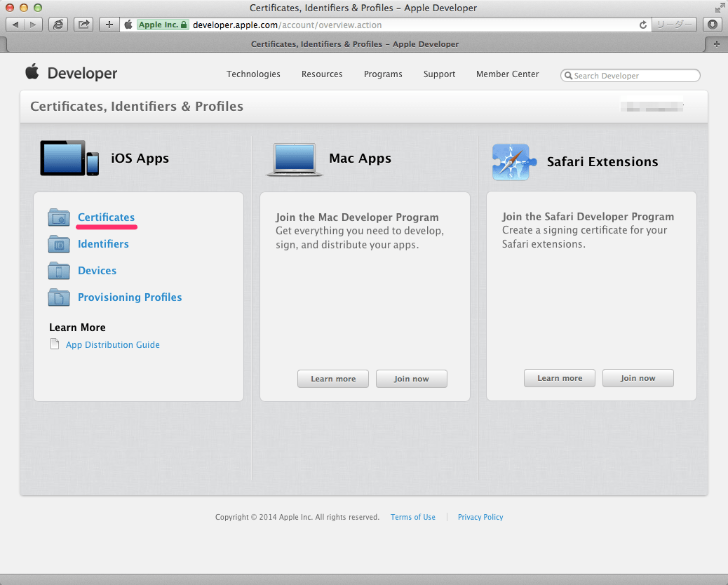Click the Print icon in the browser toolbar

coord(58,23)
